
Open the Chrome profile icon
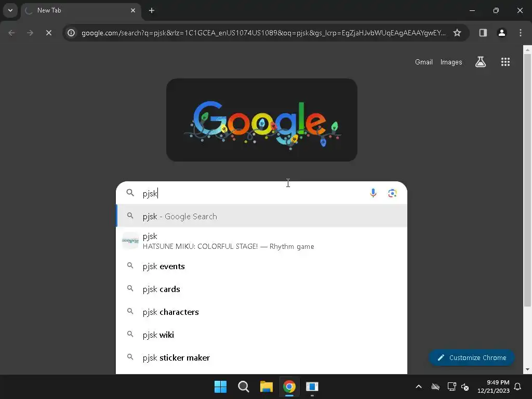click(x=502, y=33)
